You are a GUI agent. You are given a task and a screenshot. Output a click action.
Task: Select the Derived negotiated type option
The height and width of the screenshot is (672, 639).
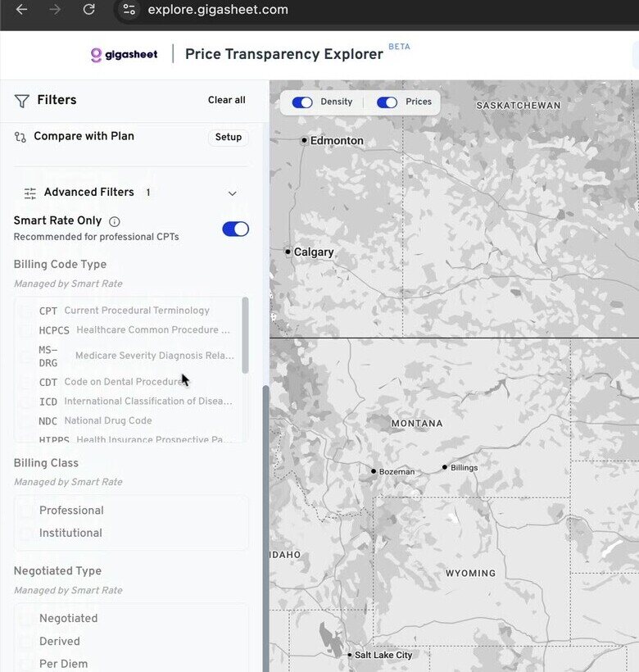(x=26, y=641)
